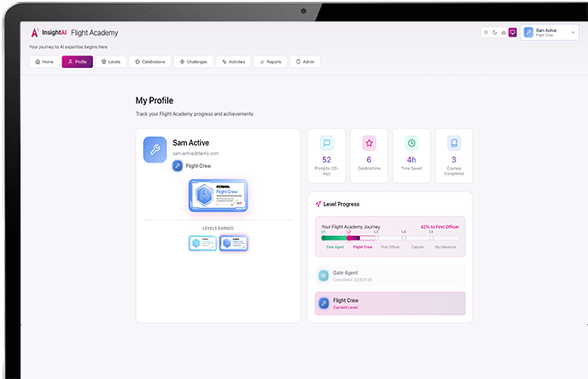Open the Challenges tab
The width and height of the screenshot is (588, 379).
click(193, 62)
